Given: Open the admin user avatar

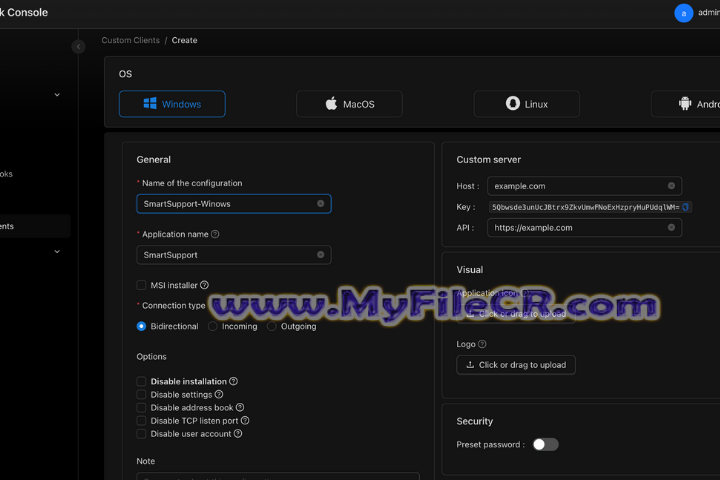Looking at the screenshot, I should click(683, 13).
